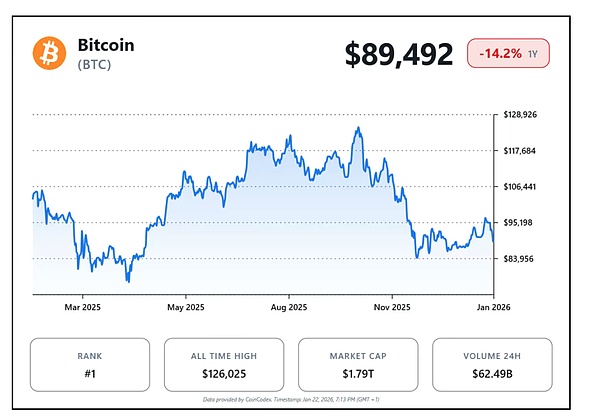Click the $83,956 price axis label
This screenshot has height=419, width=600.
(x=522, y=259)
